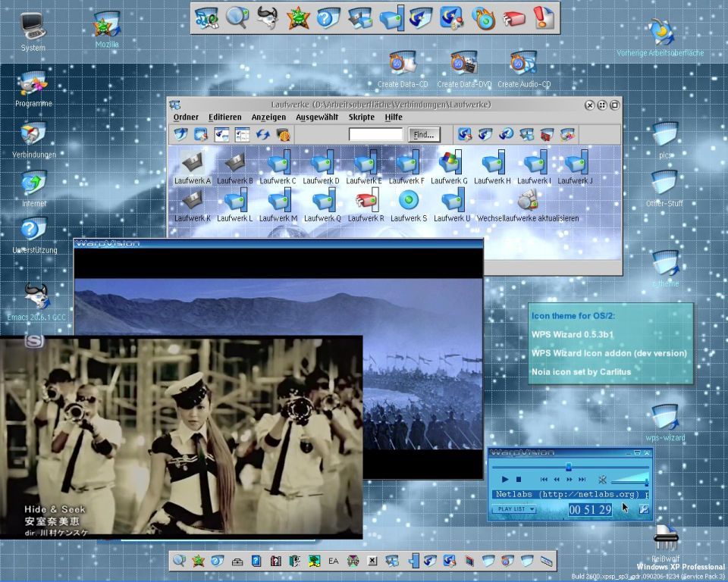Click the search input field in Laufwerke
The height and width of the screenshot is (582, 728).
point(375,135)
